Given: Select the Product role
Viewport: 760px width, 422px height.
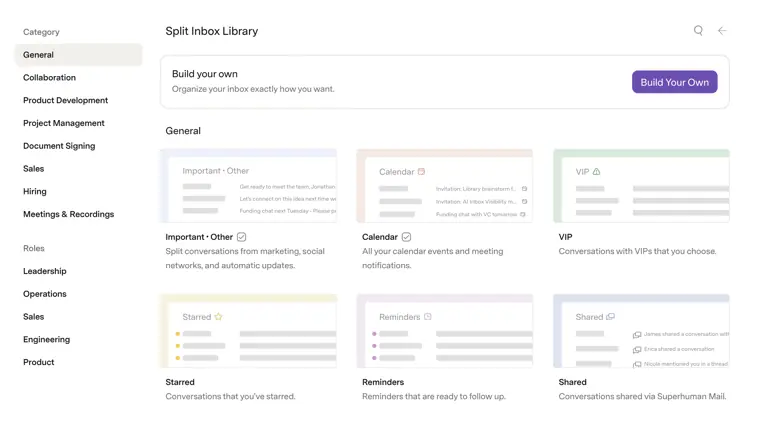Looking at the screenshot, I should 39,362.
